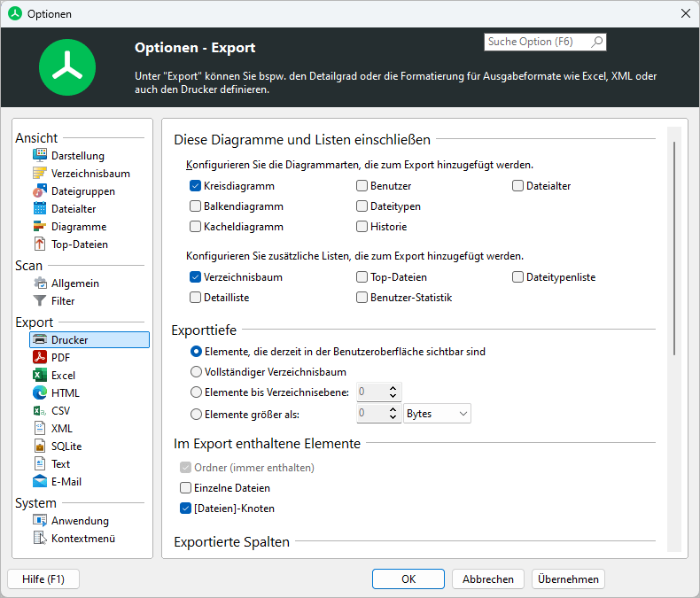Enable the Benutzer-Statistik checkbox
The image size is (700, 598).
point(362,297)
